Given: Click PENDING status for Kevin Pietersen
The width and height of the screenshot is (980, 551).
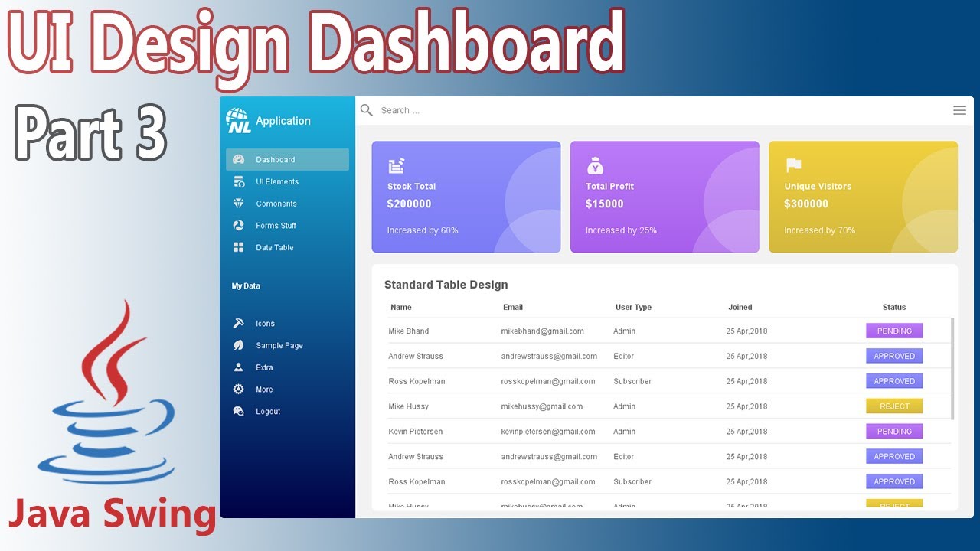Looking at the screenshot, I should (x=894, y=431).
